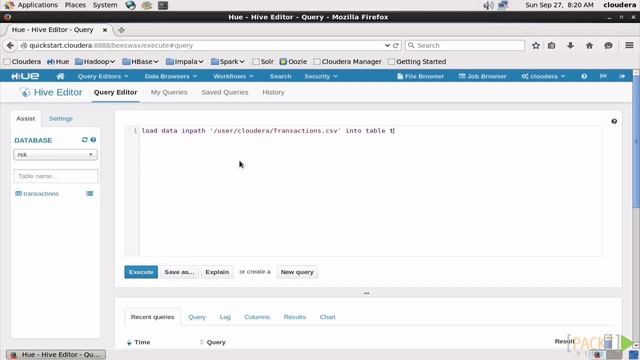Open the Query Editors dropdown
Viewport: 640px width, 360px height.
(103, 76)
